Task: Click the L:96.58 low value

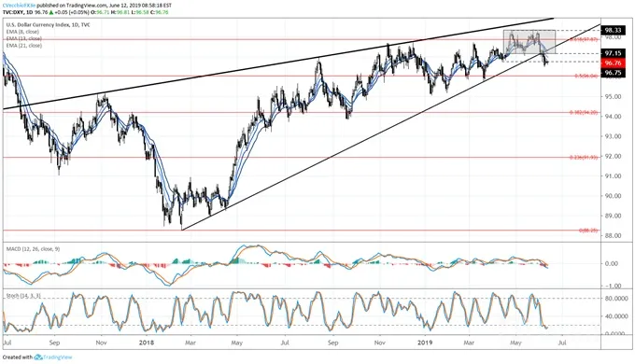Action: pyautogui.click(x=139, y=12)
